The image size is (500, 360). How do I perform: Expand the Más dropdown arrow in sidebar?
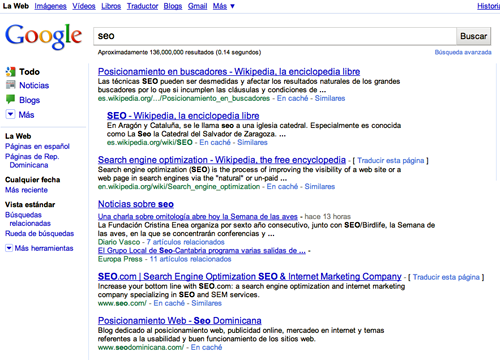(x=10, y=114)
